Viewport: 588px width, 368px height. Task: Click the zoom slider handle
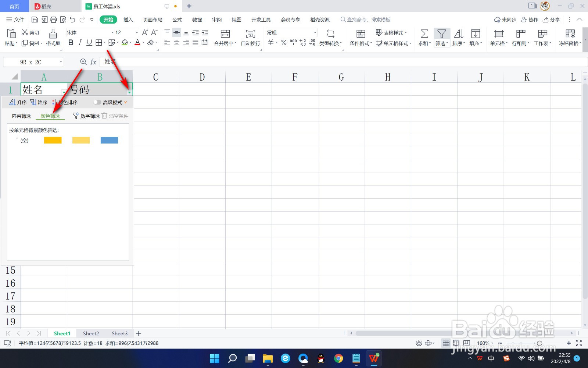point(539,343)
